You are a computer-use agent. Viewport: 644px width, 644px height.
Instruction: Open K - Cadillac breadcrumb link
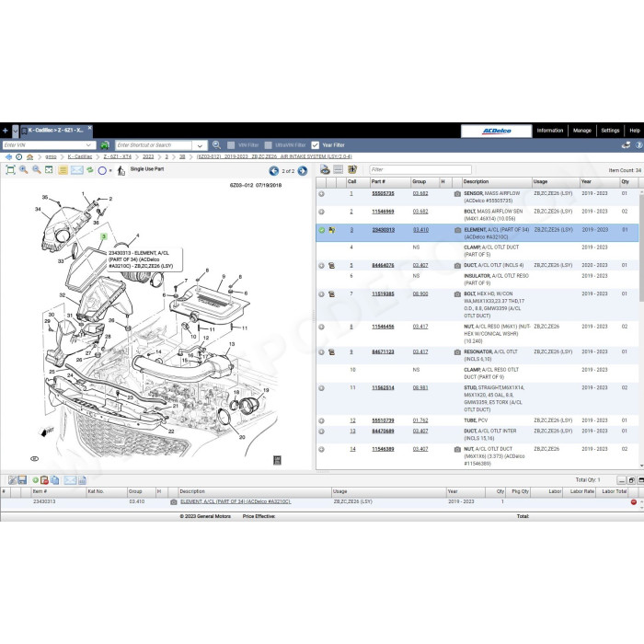(x=80, y=157)
